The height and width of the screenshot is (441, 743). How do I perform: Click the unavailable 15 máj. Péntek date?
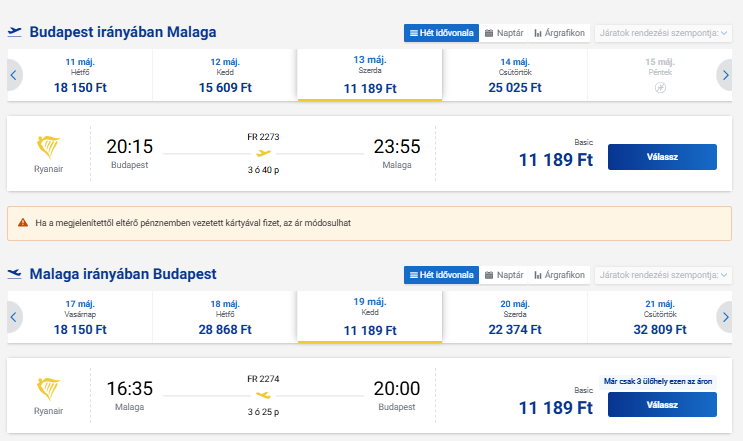(659, 75)
